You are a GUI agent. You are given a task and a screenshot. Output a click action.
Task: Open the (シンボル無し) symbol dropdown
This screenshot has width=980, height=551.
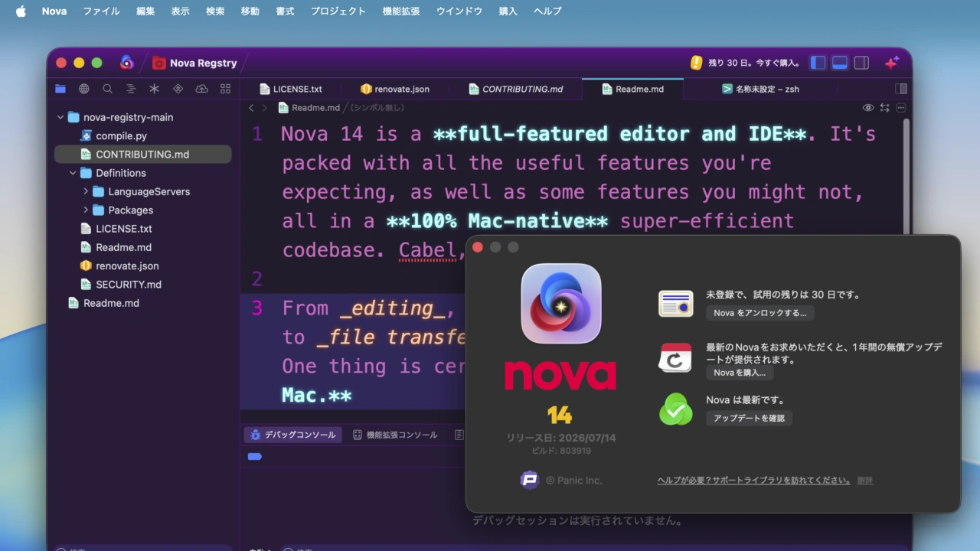377,108
